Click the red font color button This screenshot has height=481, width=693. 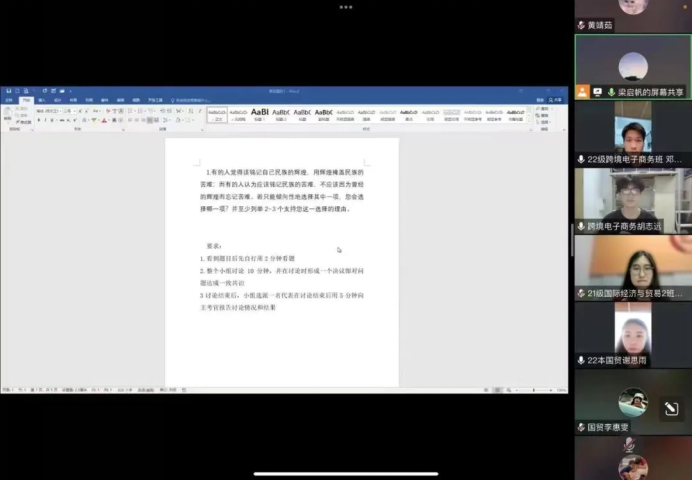tap(104, 119)
